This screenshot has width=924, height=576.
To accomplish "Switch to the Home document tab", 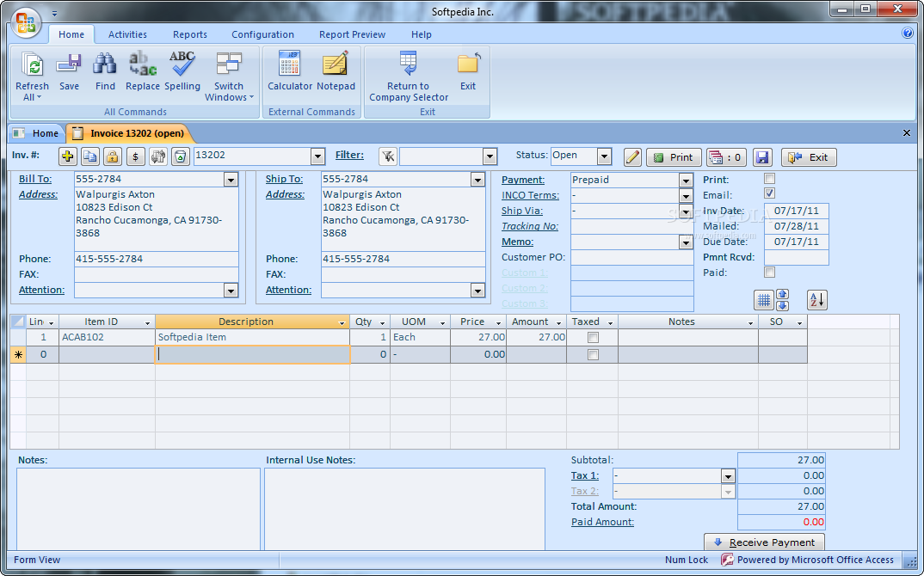I will [x=37, y=133].
